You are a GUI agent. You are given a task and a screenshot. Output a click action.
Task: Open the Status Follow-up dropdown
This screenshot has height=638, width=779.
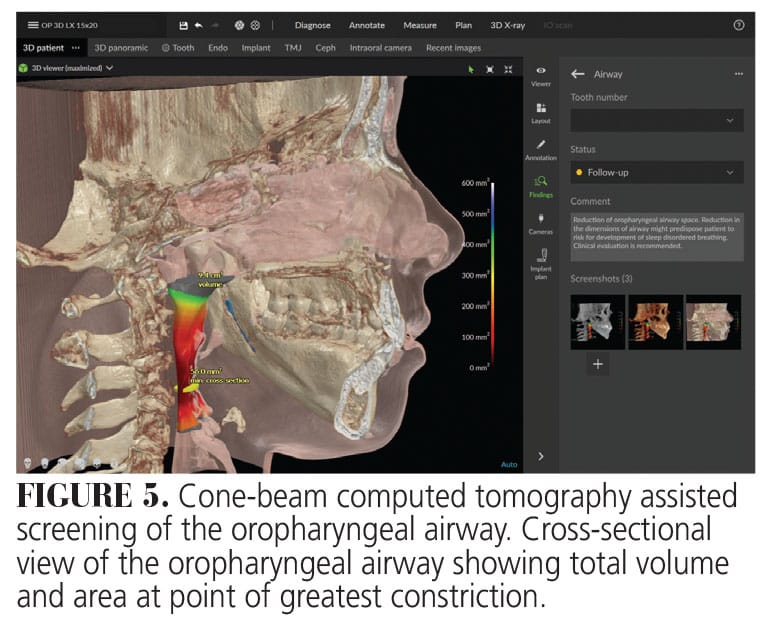(x=656, y=172)
